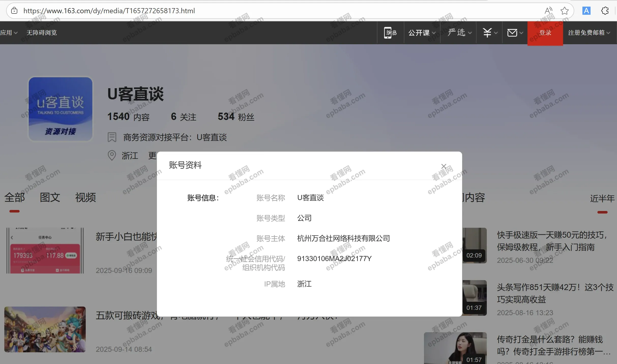Click the NetEase mobile app icon
This screenshot has height=364, width=617.
[x=390, y=33]
